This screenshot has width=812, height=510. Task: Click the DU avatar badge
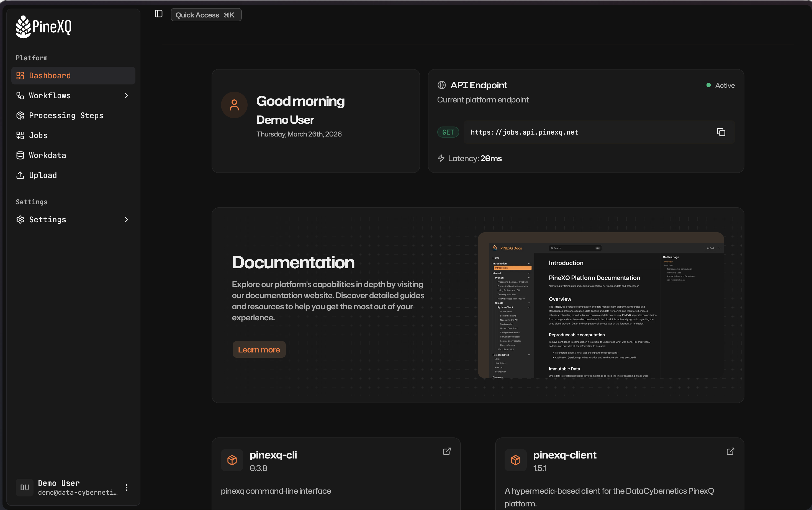pyautogui.click(x=25, y=488)
